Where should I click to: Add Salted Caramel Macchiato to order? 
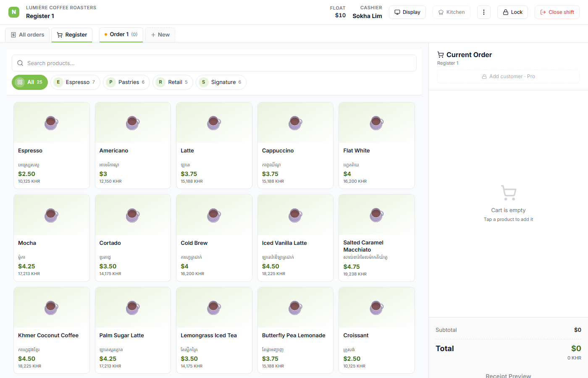point(377,238)
